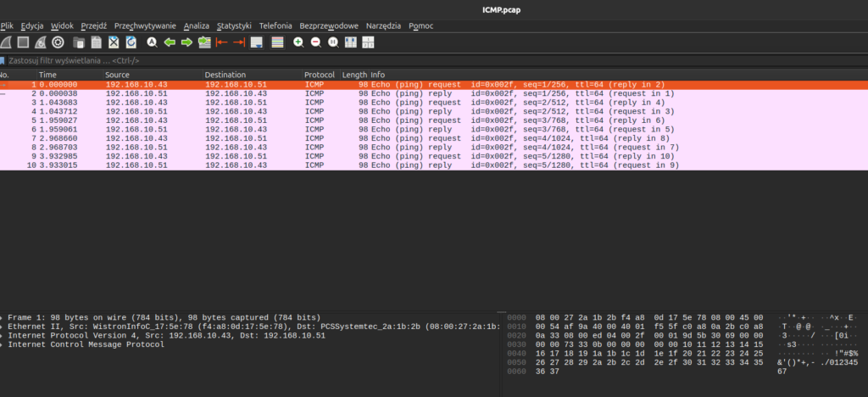Reload the capture file icon
The height and width of the screenshot is (397, 868).
coord(131,42)
